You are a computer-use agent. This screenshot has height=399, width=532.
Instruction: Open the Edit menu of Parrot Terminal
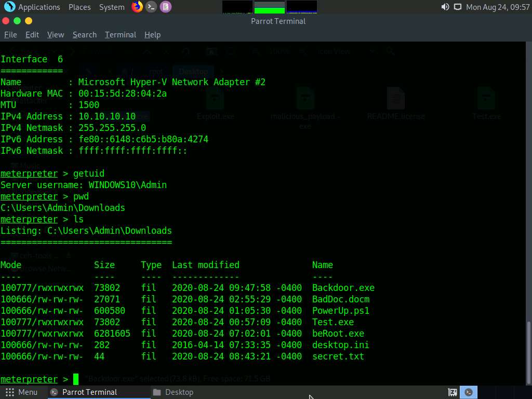[x=32, y=35]
